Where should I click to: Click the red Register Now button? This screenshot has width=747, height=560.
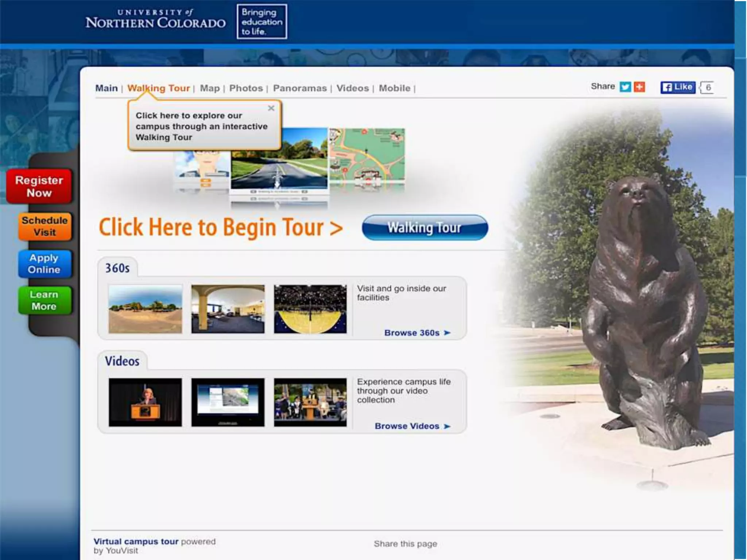[x=39, y=186]
